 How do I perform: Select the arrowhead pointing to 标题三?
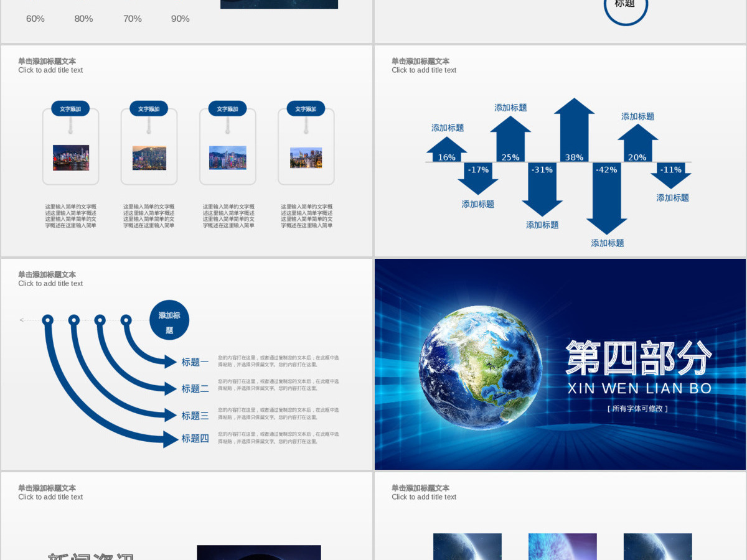[x=171, y=416]
